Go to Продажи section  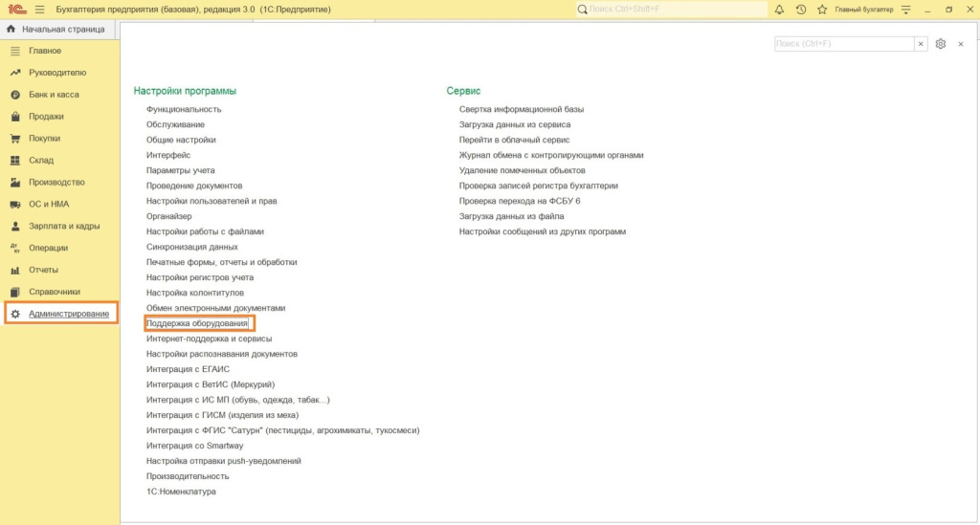(x=46, y=116)
